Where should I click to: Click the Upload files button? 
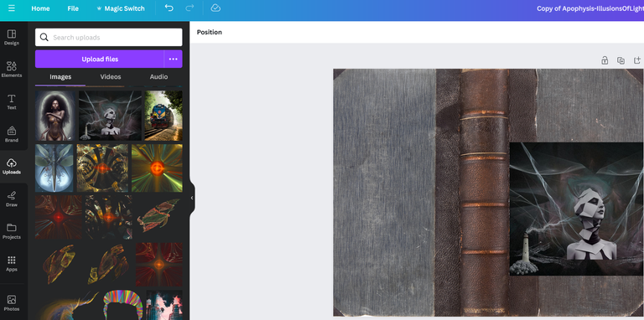click(100, 59)
